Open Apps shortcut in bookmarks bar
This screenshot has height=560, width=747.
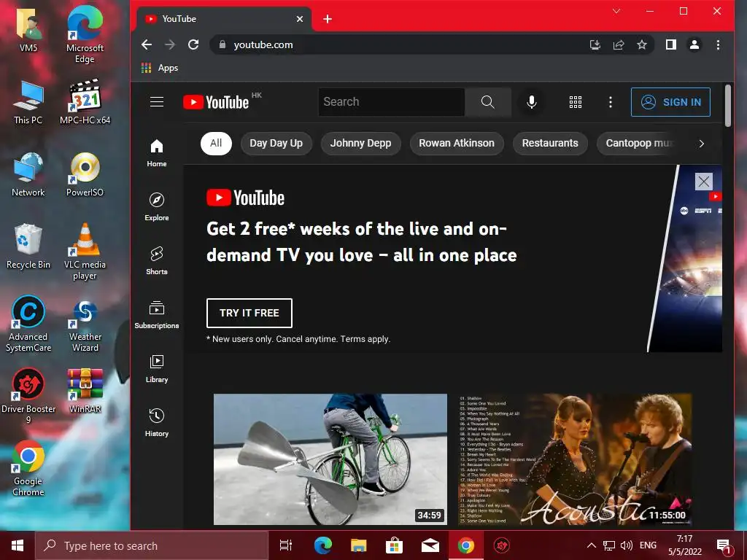click(x=160, y=68)
